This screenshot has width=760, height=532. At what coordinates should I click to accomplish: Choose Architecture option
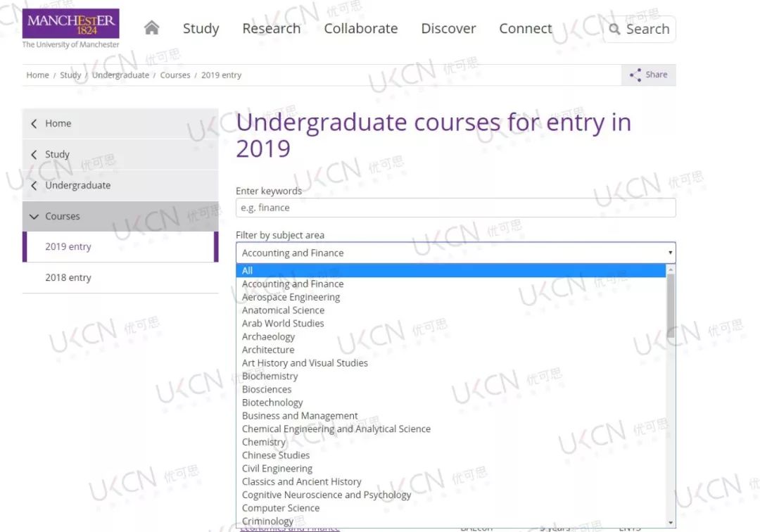(x=451, y=350)
